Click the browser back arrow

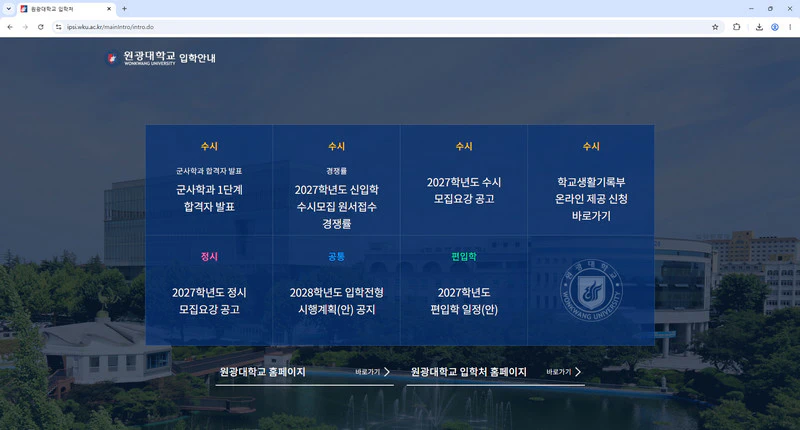[x=10, y=27]
